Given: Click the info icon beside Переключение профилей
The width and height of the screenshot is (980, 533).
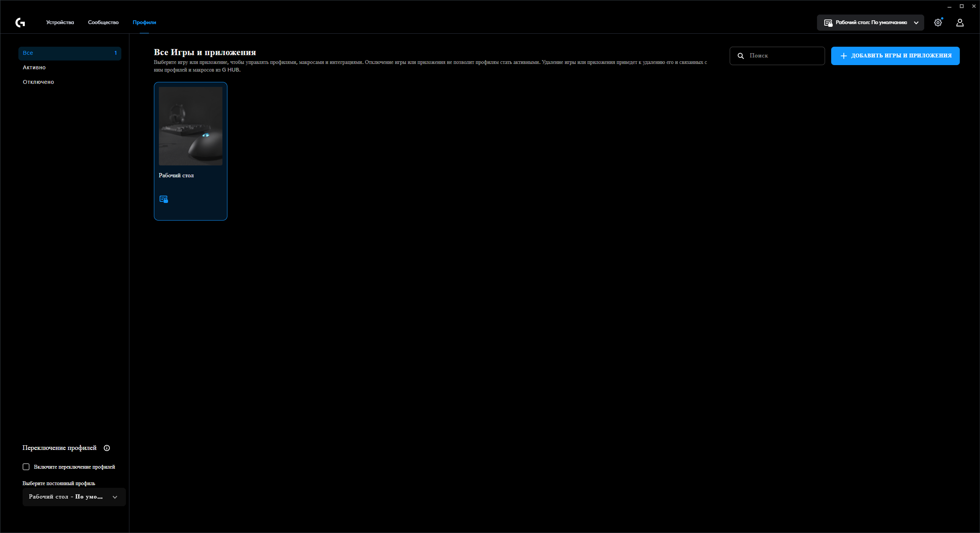Looking at the screenshot, I should pos(107,448).
